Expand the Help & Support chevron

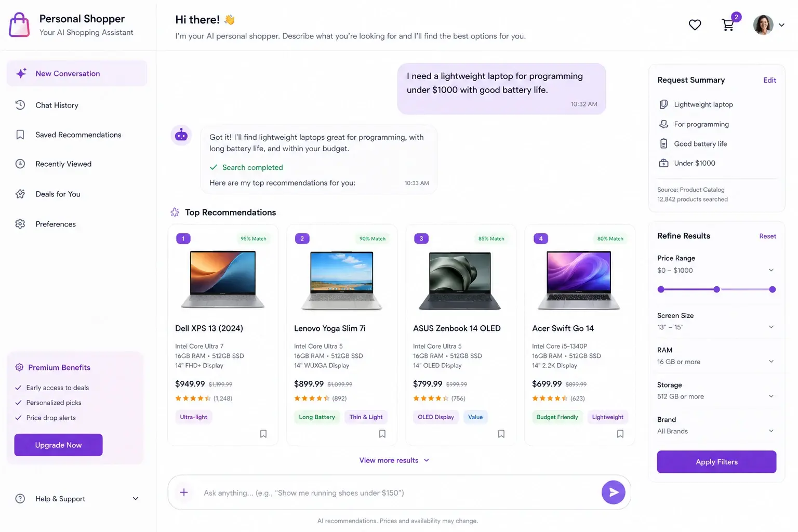(136, 499)
